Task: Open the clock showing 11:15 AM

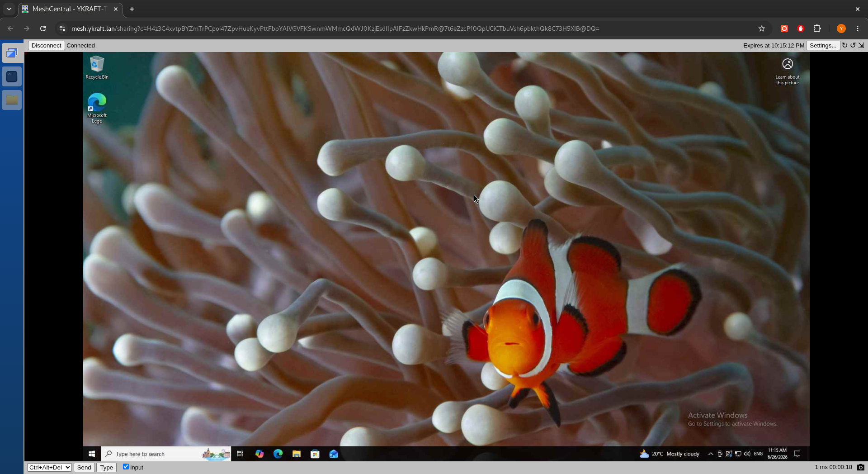Action: click(x=777, y=454)
